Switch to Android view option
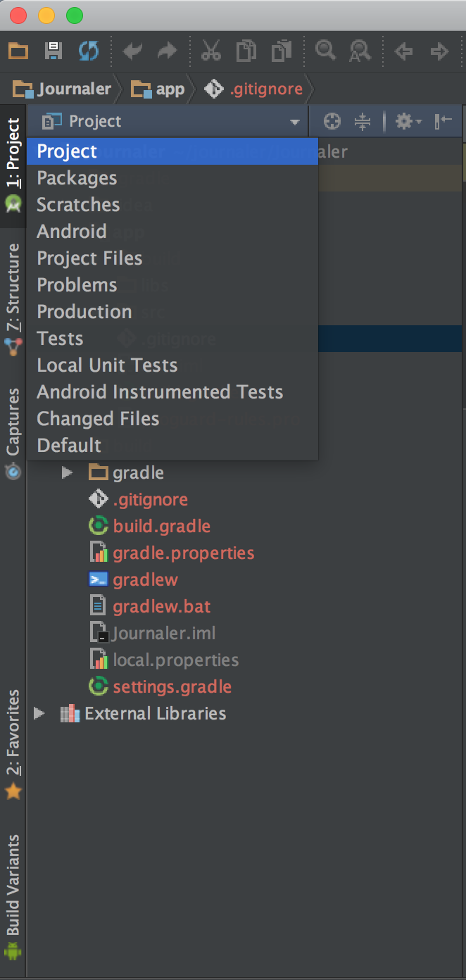This screenshot has width=466, height=980. 172,232
